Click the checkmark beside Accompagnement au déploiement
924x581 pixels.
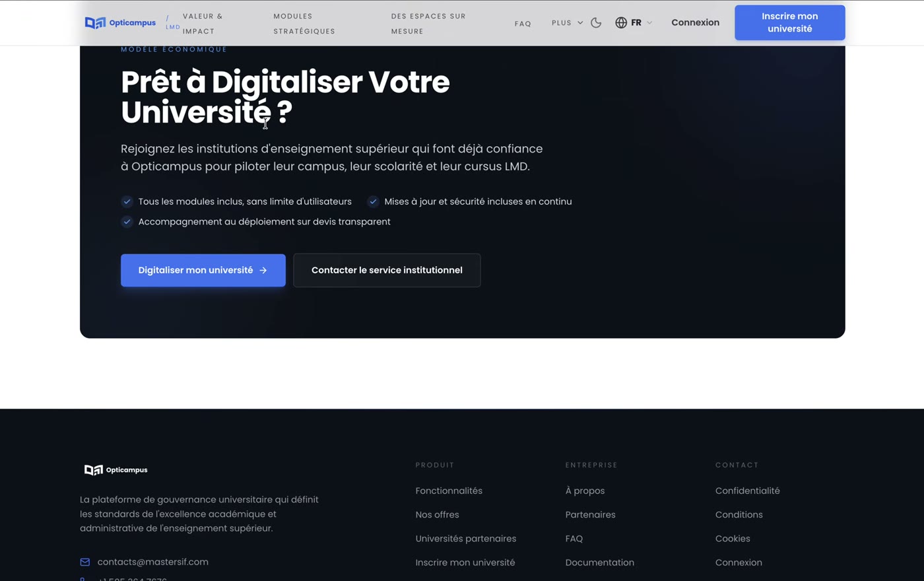click(x=127, y=222)
